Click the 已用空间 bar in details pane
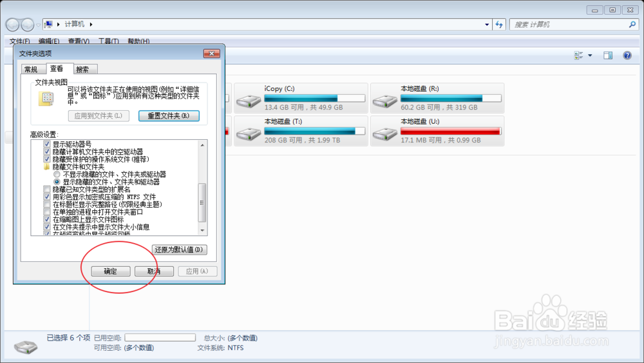The image size is (644, 363). (x=160, y=337)
